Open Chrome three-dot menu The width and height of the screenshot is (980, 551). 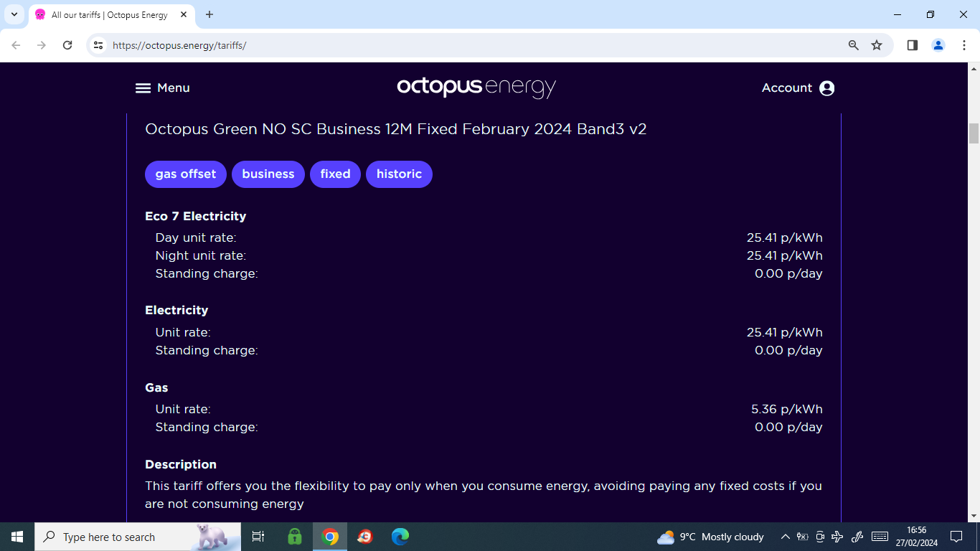pyautogui.click(x=963, y=45)
